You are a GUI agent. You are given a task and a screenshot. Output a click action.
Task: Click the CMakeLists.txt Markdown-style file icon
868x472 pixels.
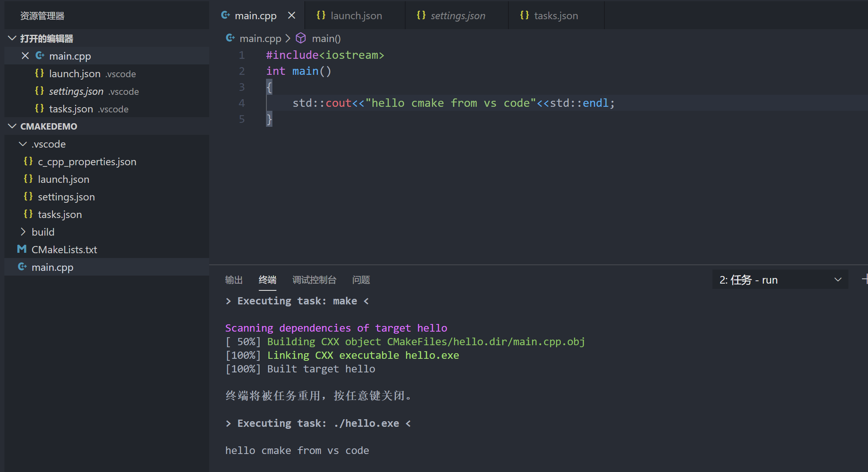click(22, 249)
